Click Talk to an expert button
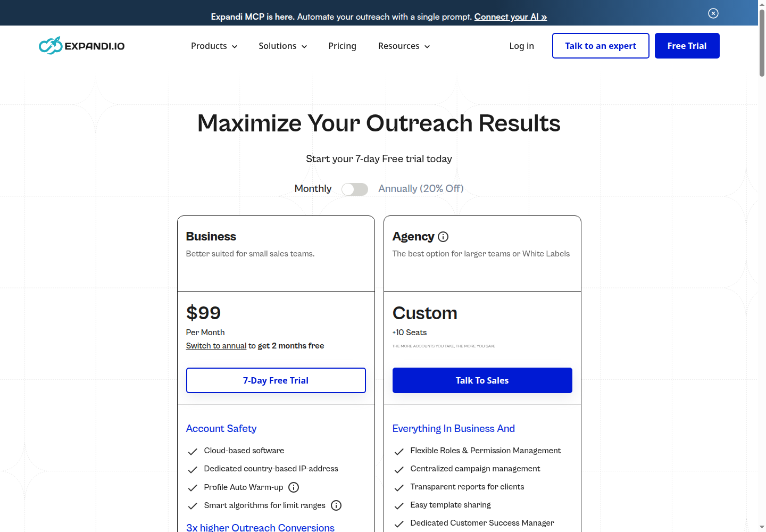The width and height of the screenshot is (766, 532). [601, 46]
